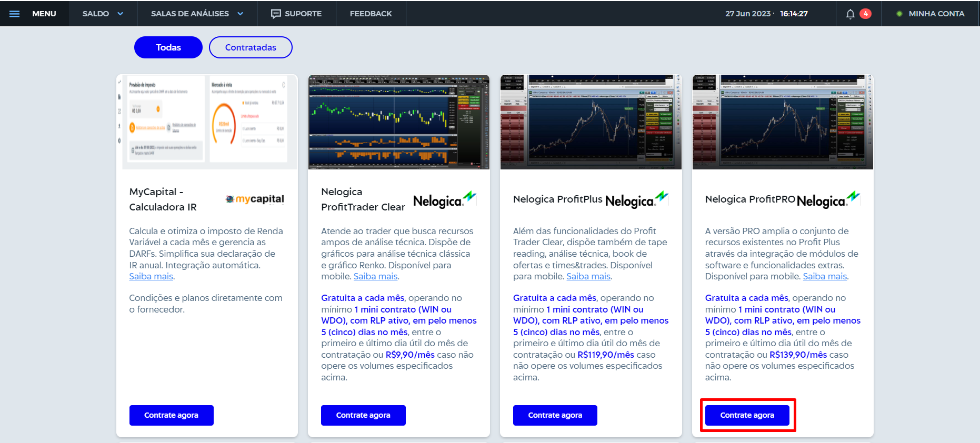Click Contrate agora for Nelogica ProfitPlus
The image size is (980, 443).
(x=555, y=415)
